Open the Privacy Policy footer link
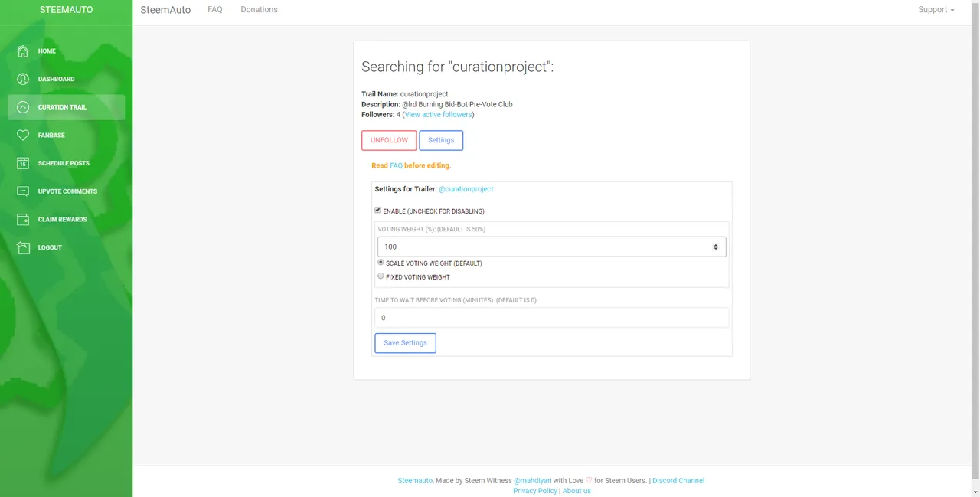Image resolution: width=980 pixels, height=497 pixels. pyautogui.click(x=535, y=491)
